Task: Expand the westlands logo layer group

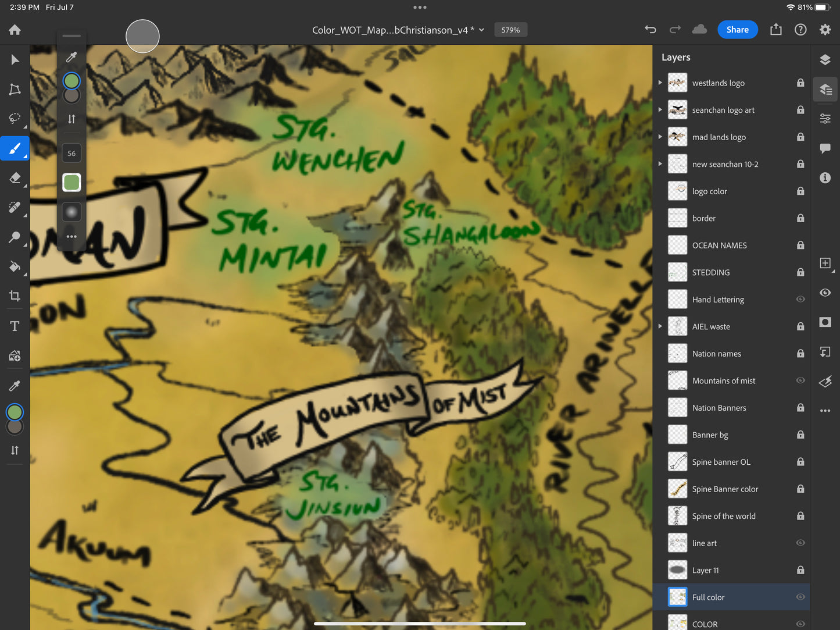Action: pos(660,83)
